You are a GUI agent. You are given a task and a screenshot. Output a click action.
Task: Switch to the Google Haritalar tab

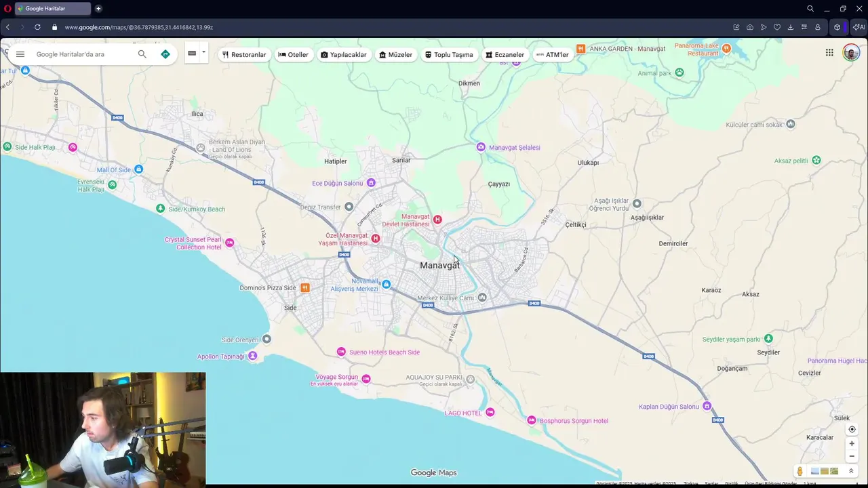coord(53,9)
